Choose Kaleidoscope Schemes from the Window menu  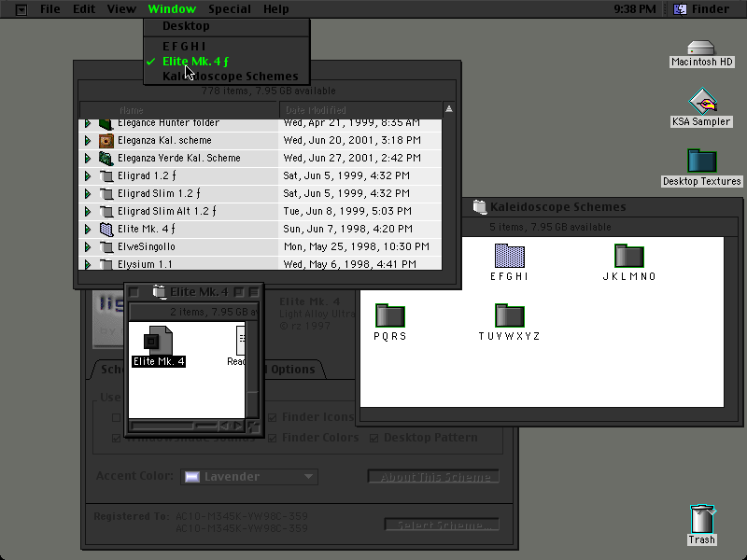[227, 77]
